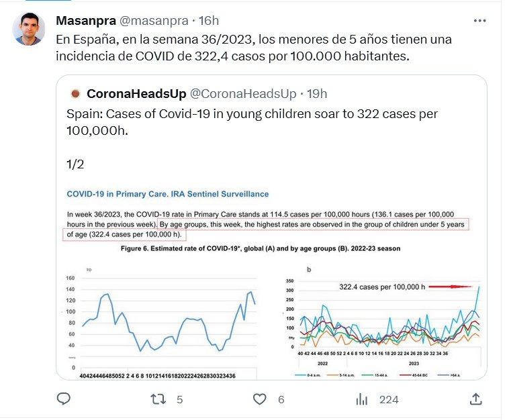Open quoted tweet text about Spain cases
Screen dimensions: 505x420
click(252, 121)
